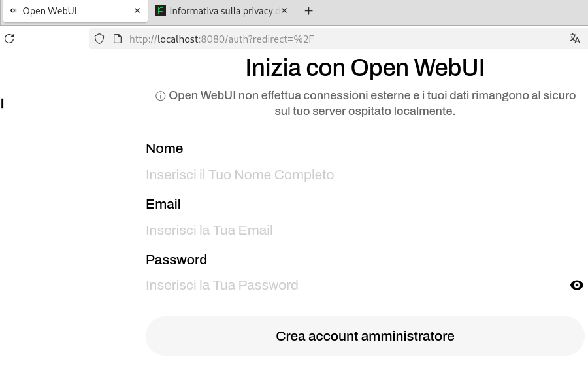Click the Email field label
Viewport: 588px width, 376px height.
click(163, 204)
